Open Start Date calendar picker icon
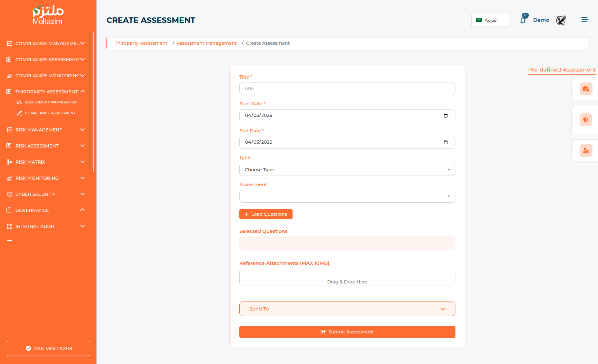The image size is (598, 364). click(446, 116)
